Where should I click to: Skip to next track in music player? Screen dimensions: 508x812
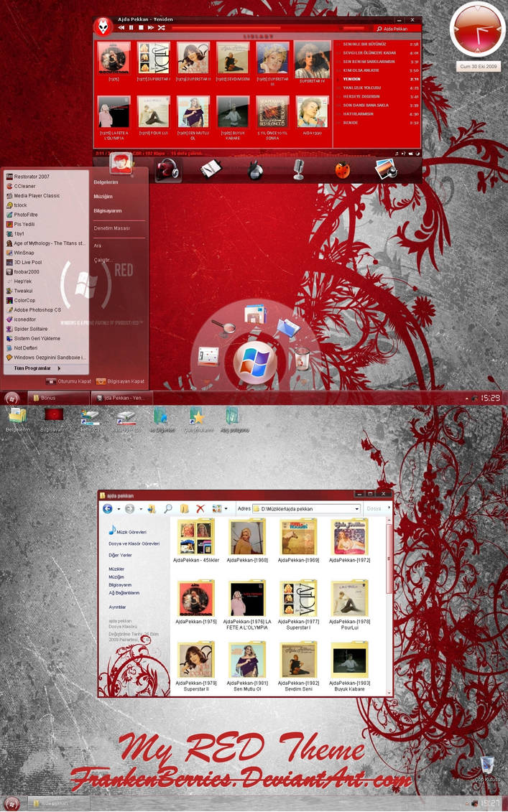click(150, 27)
